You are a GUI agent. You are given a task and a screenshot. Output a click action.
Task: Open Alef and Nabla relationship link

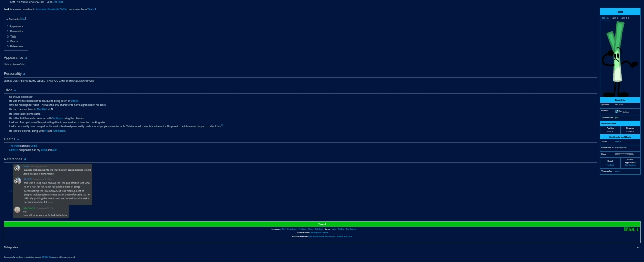click(x=315, y=237)
